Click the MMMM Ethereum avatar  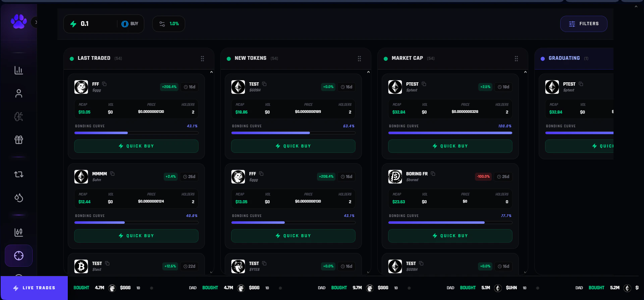[81, 177]
